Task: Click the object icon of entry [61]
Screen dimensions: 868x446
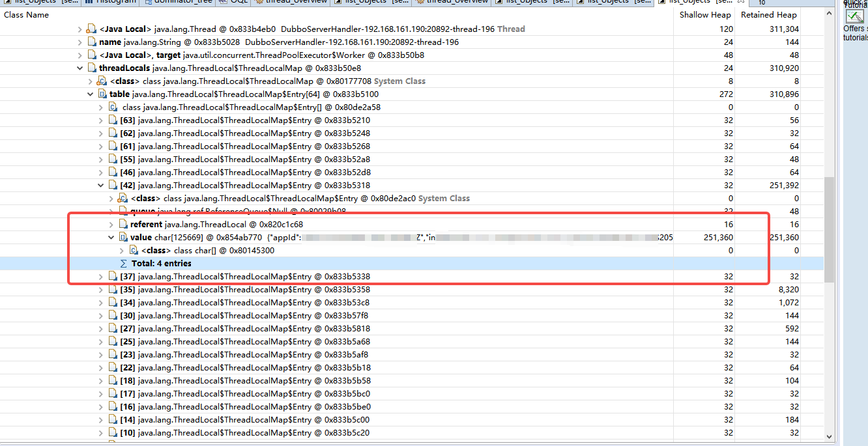Action: click(113, 146)
